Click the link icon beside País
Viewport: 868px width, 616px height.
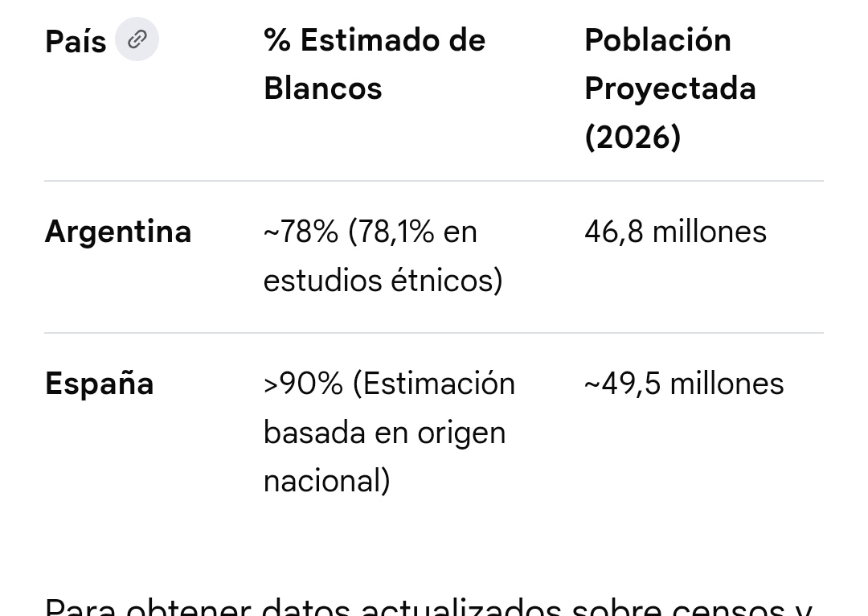point(137,39)
